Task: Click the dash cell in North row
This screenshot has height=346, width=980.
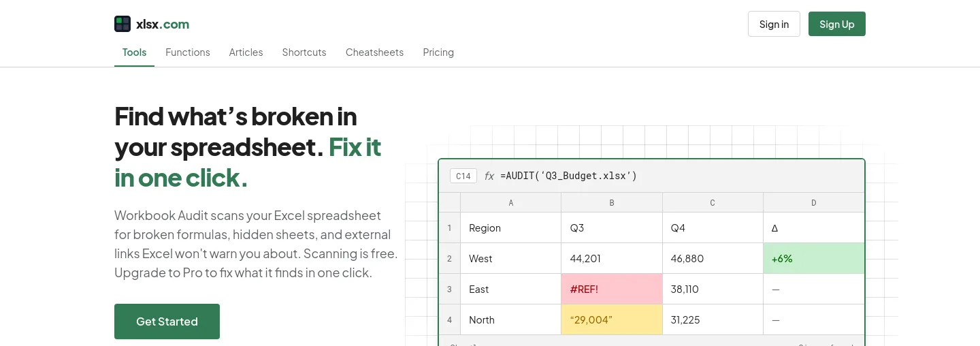Action: pyautogui.click(x=814, y=319)
